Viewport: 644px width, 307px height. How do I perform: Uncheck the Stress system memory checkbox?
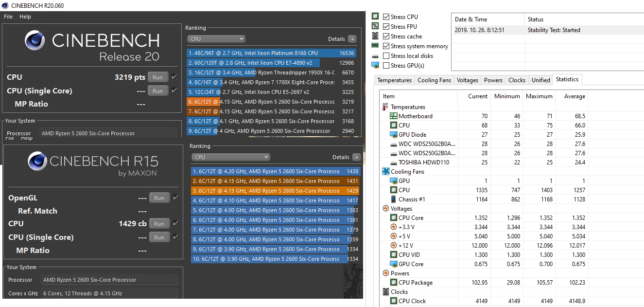386,46
